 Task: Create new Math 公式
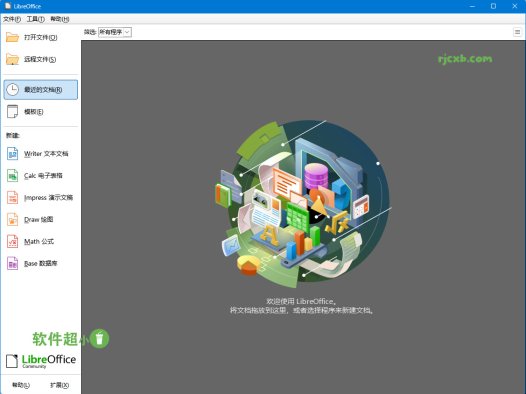click(x=40, y=241)
